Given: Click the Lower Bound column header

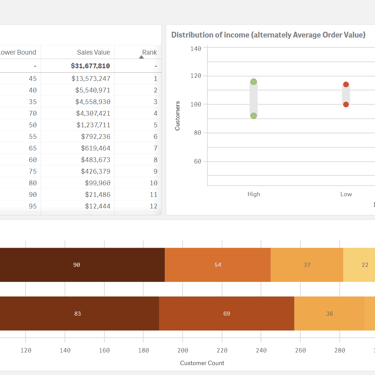Looking at the screenshot, I should 18,52.
